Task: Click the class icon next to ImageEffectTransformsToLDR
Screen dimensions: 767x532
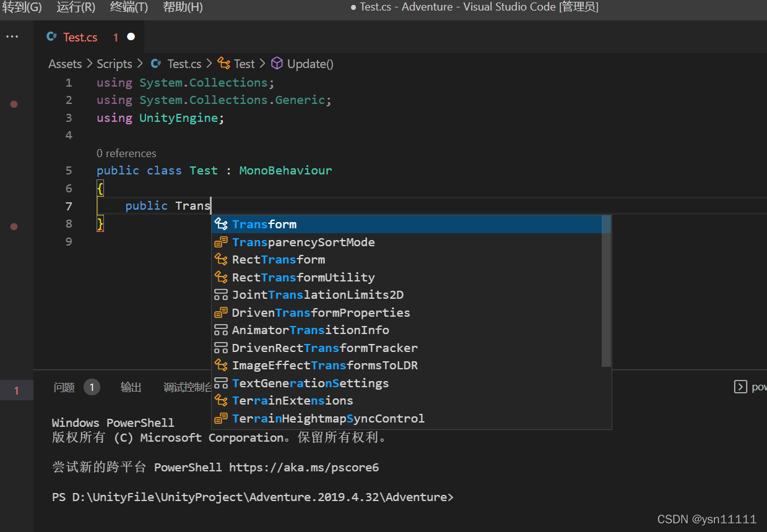Action: pyautogui.click(x=221, y=365)
